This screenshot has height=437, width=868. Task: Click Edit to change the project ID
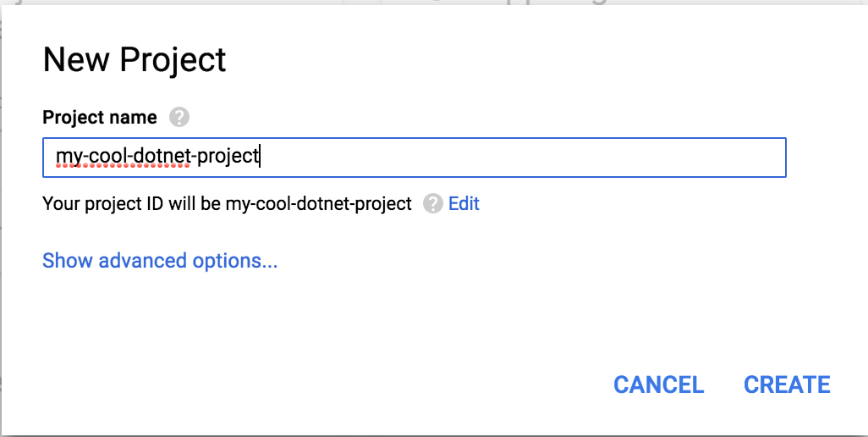pyautogui.click(x=464, y=204)
